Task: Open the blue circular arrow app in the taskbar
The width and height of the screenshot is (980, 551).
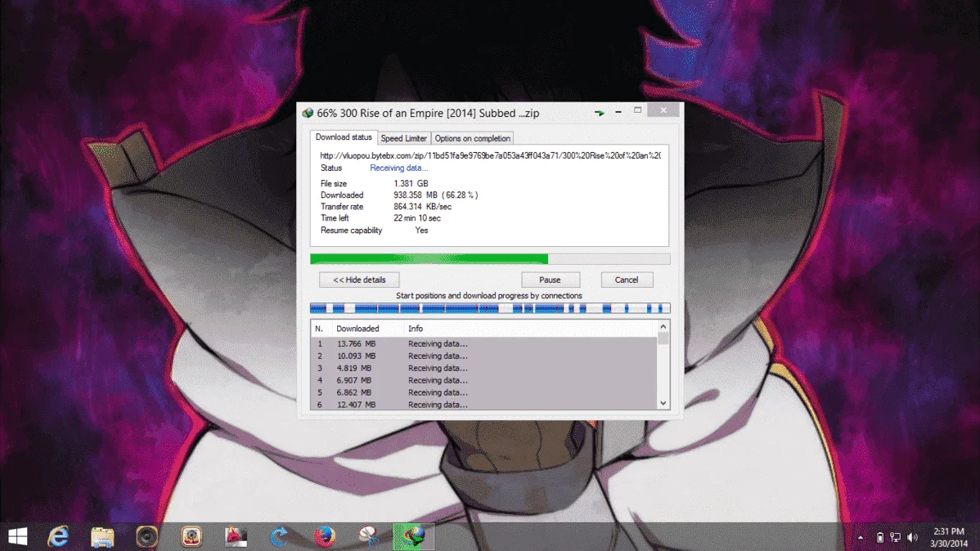Action: [x=280, y=536]
